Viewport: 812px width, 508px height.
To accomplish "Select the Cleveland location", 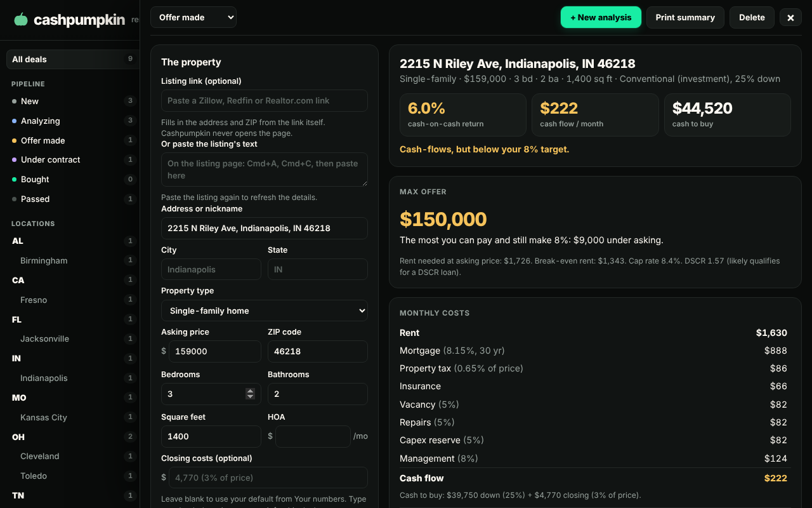I will [x=72, y=456].
